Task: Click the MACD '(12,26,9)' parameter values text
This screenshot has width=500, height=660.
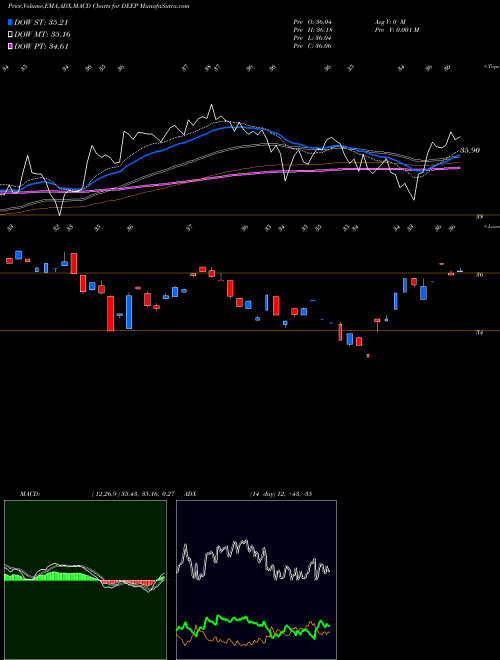Action: 133,494
